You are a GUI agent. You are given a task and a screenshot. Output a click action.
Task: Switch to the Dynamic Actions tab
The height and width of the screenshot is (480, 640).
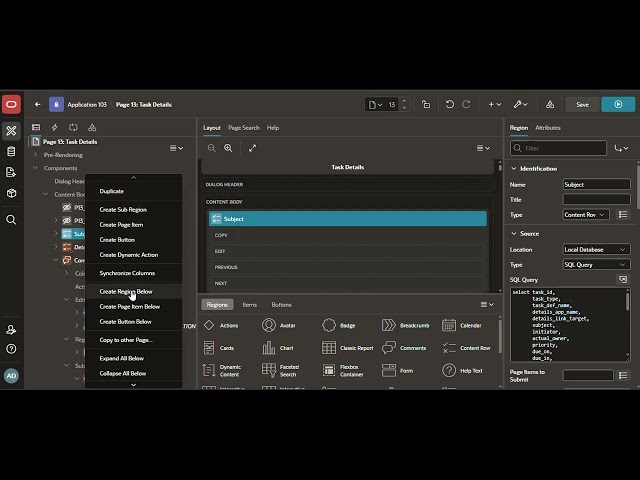[x=54, y=127]
